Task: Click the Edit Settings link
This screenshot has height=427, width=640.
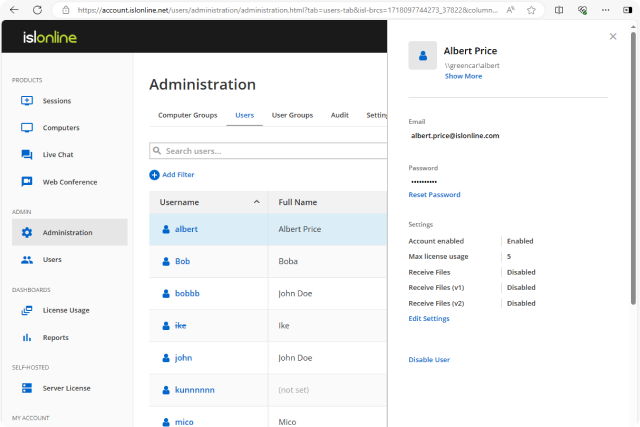Action: (x=429, y=319)
